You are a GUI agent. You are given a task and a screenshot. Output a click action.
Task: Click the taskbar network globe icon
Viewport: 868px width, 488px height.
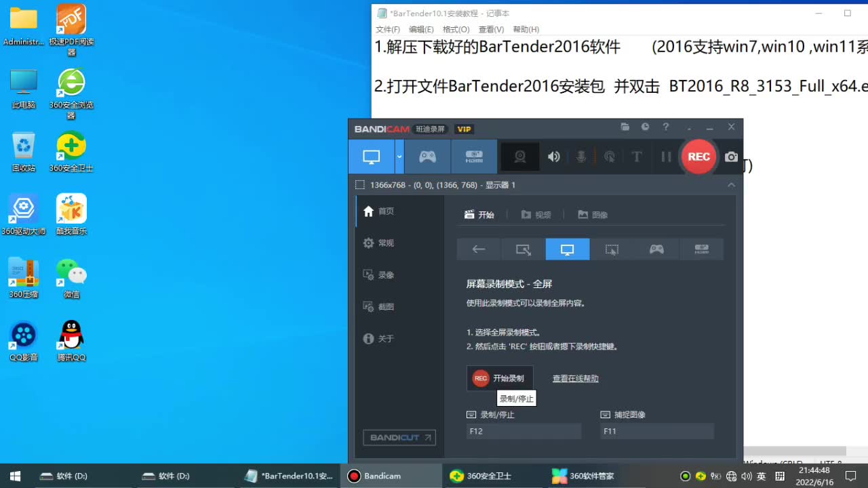(731, 476)
